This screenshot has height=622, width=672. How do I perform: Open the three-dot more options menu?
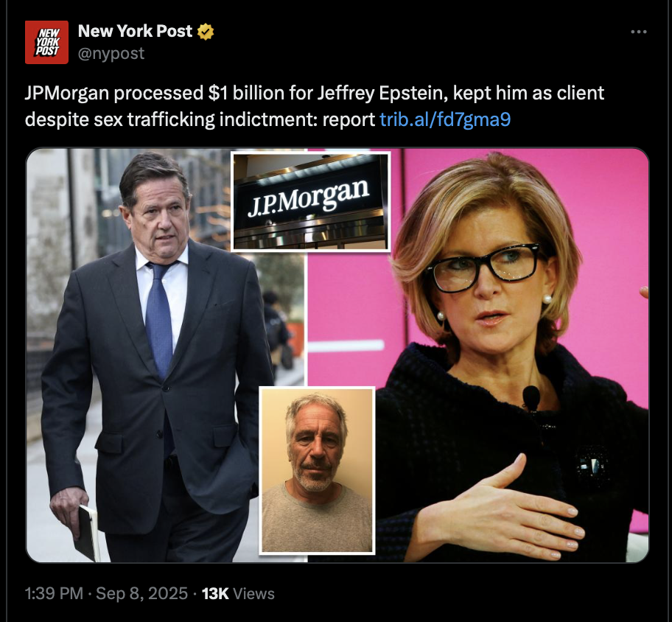pos(639,32)
